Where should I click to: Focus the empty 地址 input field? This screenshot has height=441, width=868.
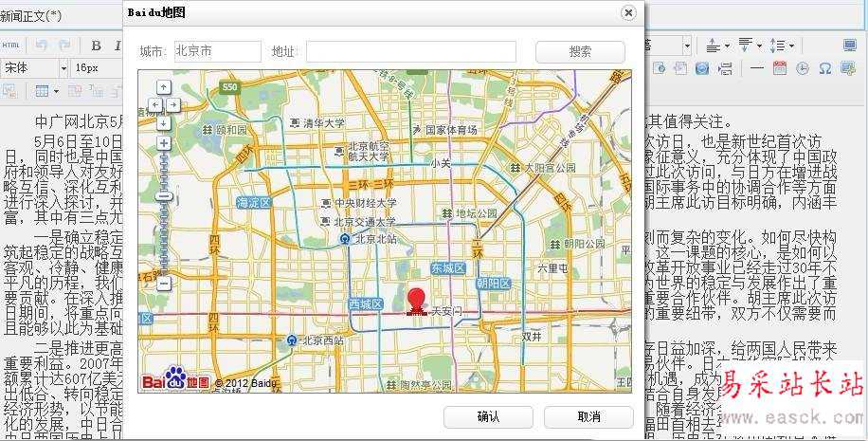pos(411,51)
